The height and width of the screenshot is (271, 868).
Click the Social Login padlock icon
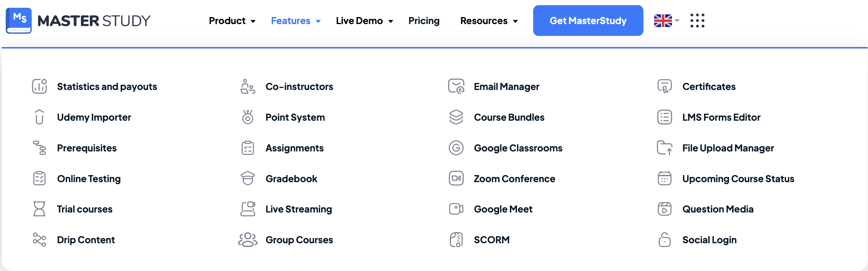[x=664, y=240]
